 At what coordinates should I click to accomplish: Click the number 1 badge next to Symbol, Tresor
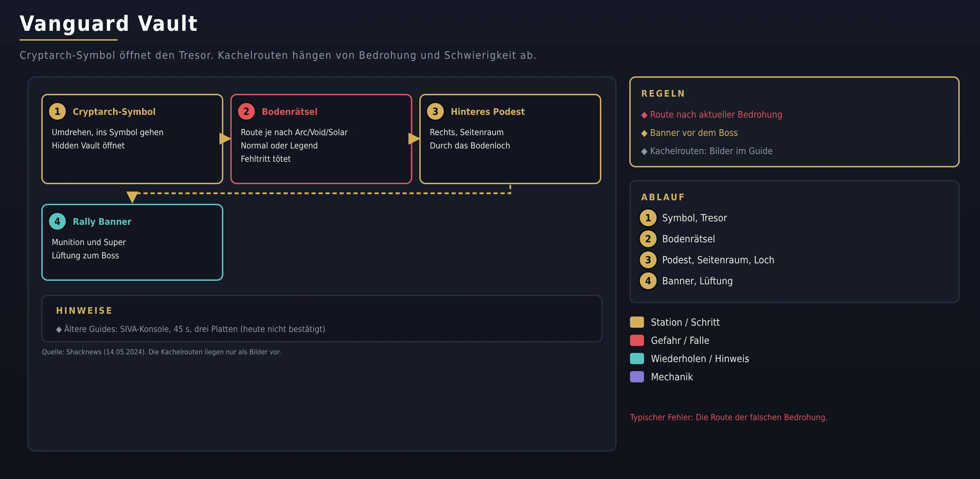click(x=648, y=218)
